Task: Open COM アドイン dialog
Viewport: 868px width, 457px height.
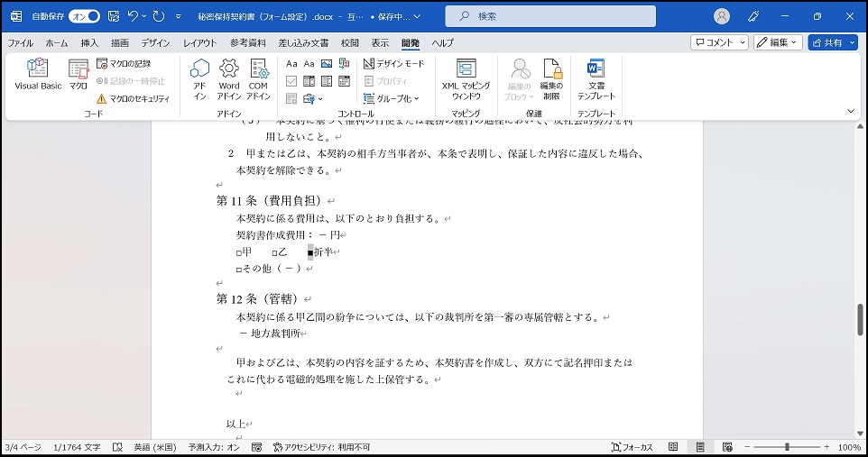Action: pos(258,79)
